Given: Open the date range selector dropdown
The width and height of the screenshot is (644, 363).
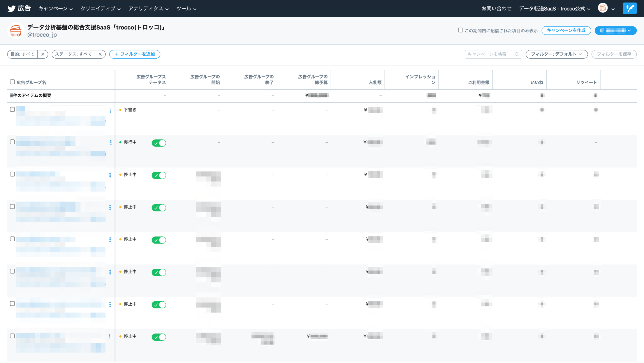Looking at the screenshot, I should point(616,30).
